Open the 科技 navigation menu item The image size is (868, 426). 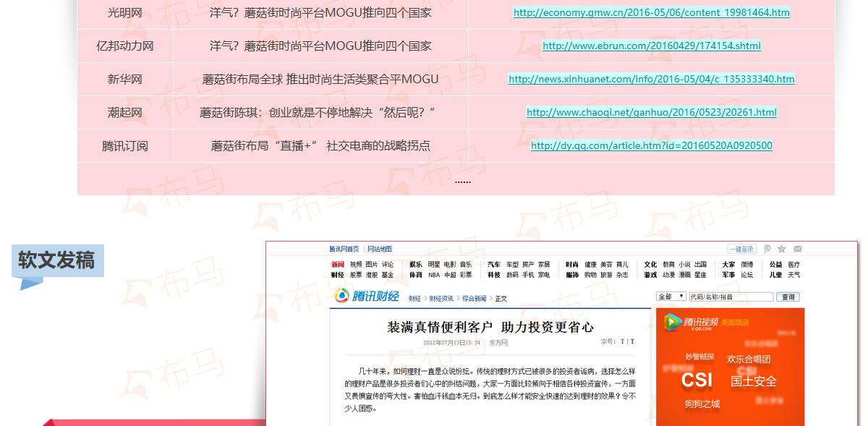click(x=494, y=275)
